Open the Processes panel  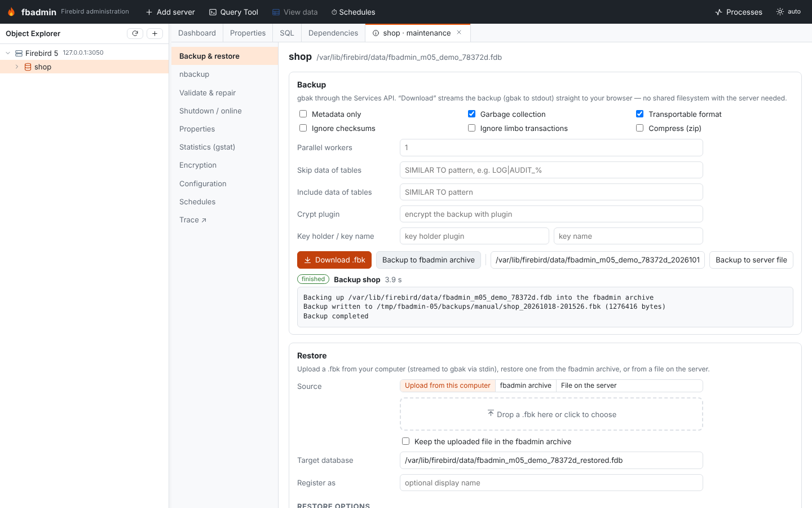pos(738,12)
